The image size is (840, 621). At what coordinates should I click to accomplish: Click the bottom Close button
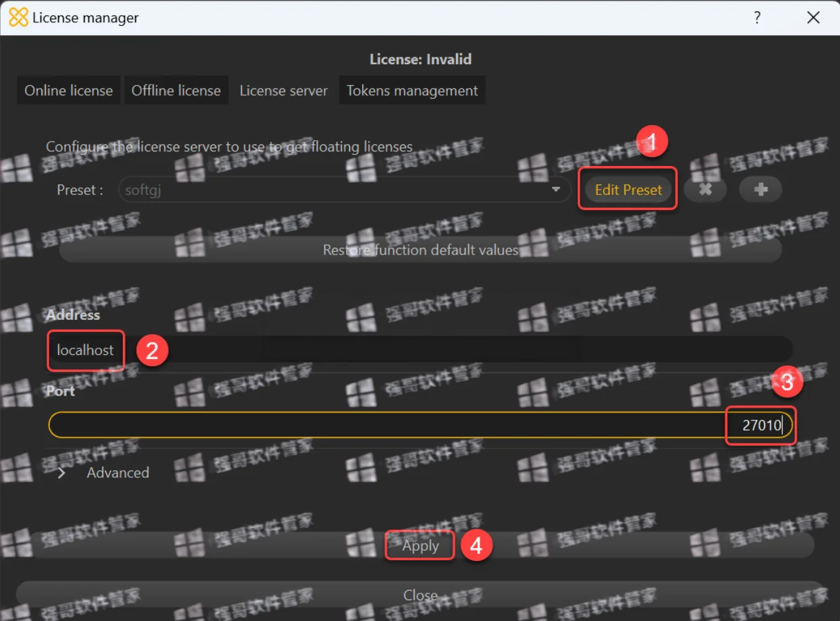point(420,595)
